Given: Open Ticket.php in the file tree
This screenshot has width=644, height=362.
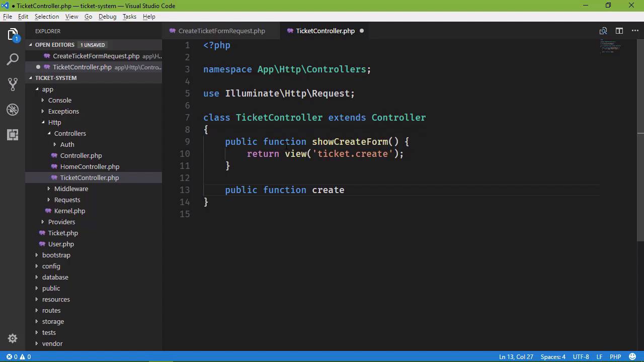Looking at the screenshot, I should coord(63,233).
